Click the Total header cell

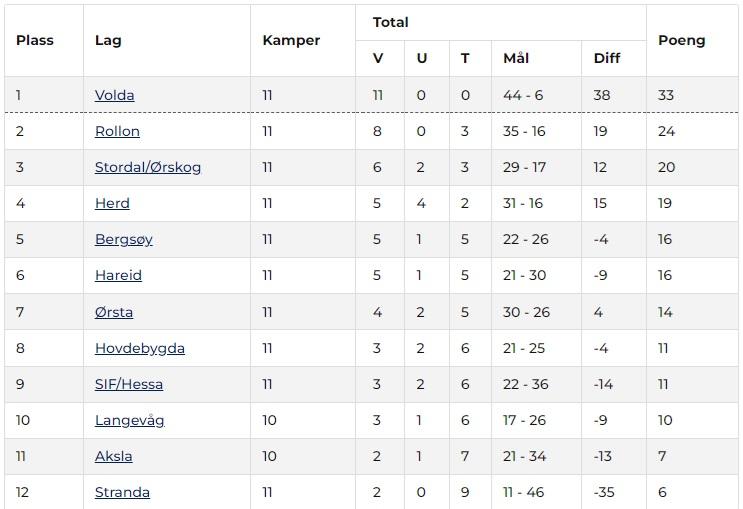[x=390, y=22]
